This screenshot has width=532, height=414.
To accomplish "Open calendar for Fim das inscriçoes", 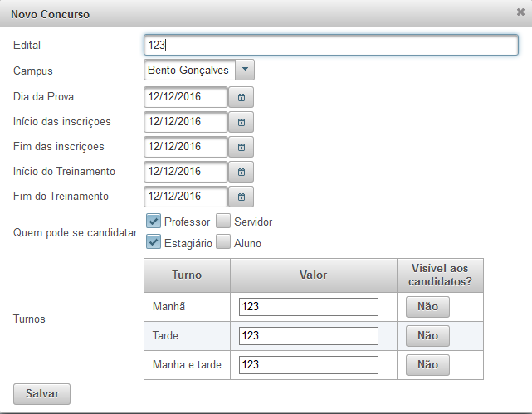I will 241,147.
